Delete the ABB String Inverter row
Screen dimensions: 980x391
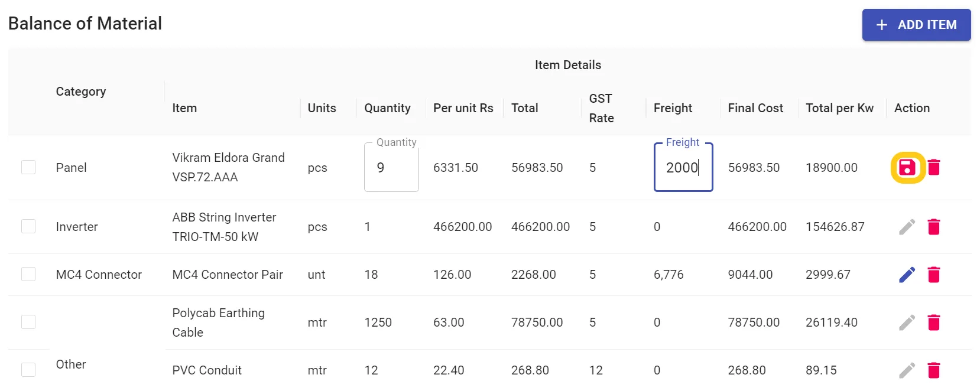934,227
